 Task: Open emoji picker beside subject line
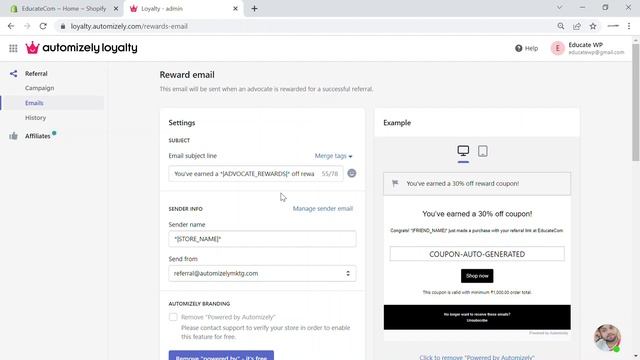point(351,173)
